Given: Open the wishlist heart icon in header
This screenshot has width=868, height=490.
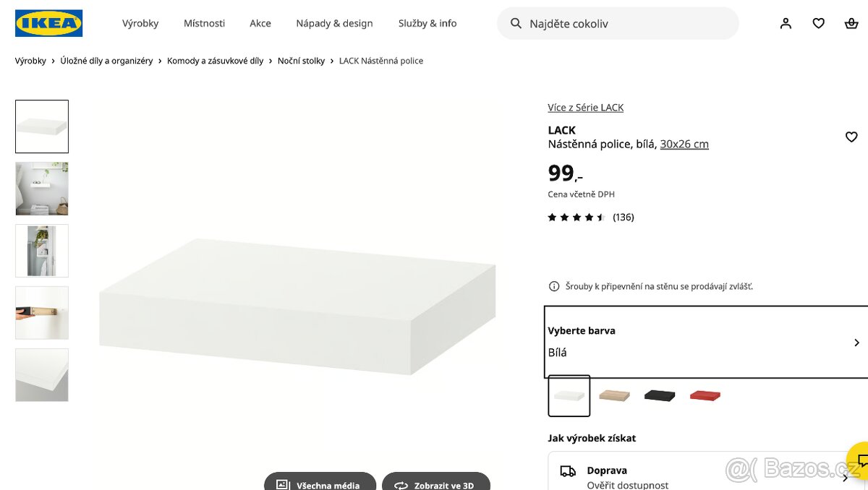Looking at the screenshot, I should click(x=818, y=23).
